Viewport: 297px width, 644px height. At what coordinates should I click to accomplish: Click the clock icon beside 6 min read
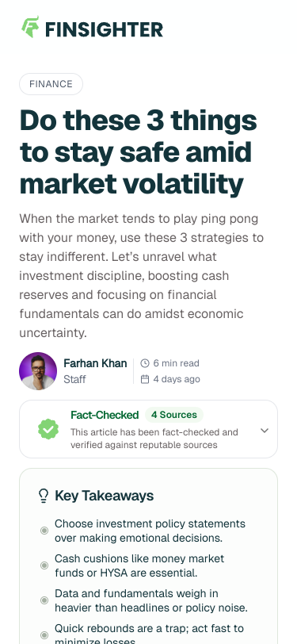(x=145, y=363)
